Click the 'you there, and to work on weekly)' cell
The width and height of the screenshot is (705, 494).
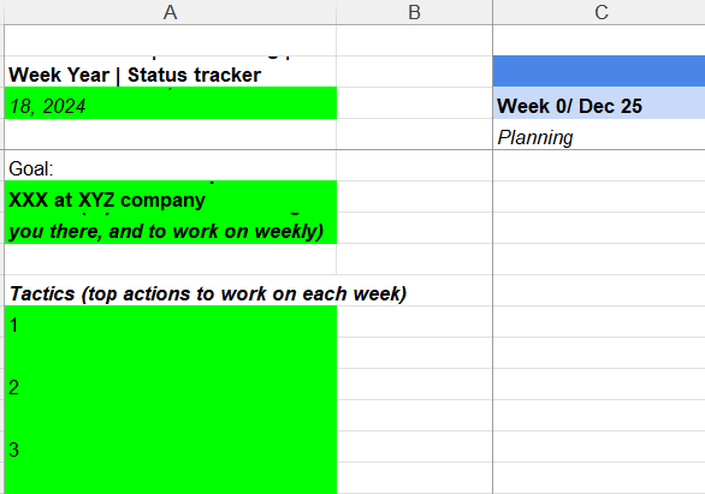(170, 228)
